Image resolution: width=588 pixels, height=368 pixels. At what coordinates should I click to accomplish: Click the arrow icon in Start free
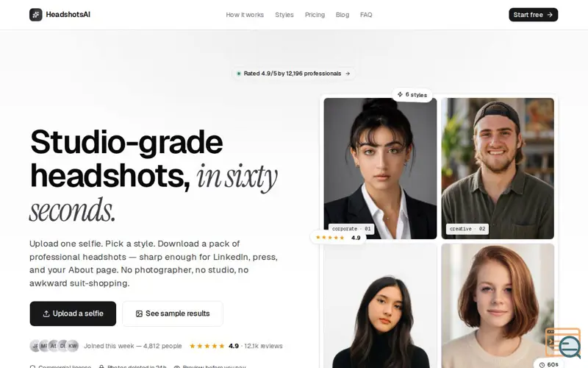(550, 15)
